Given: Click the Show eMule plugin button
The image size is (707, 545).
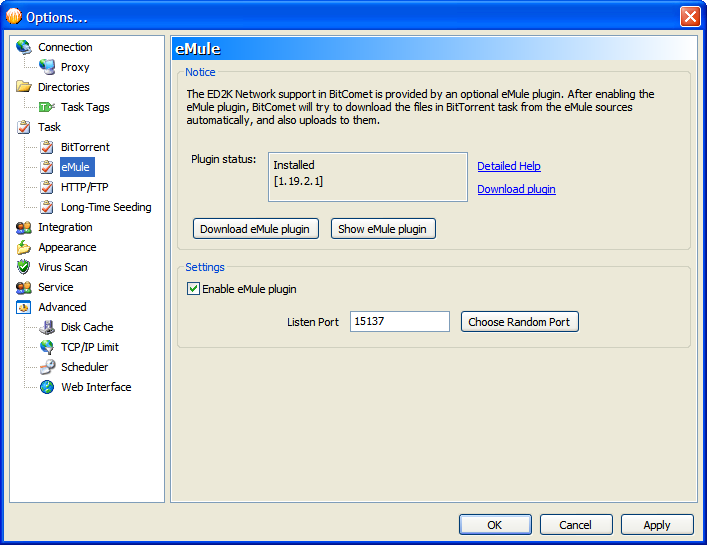Looking at the screenshot, I should pyautogui.click(x=383, y=229).
